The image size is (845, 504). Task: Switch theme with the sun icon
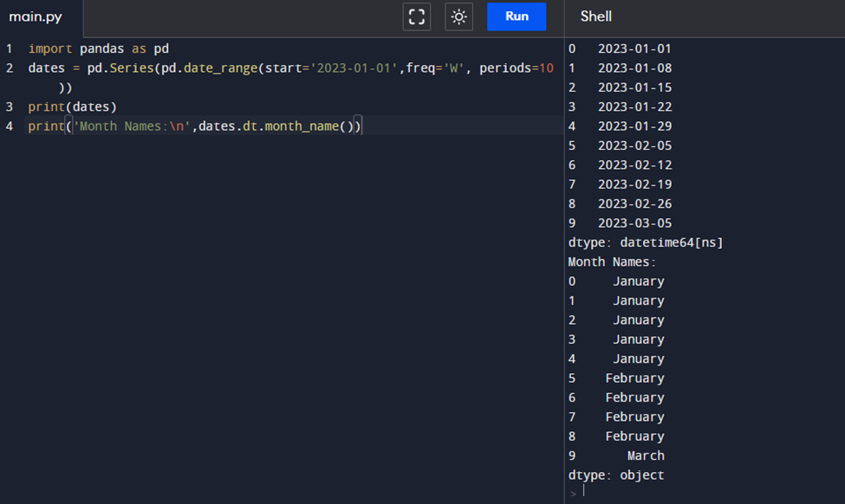[458, 16]
